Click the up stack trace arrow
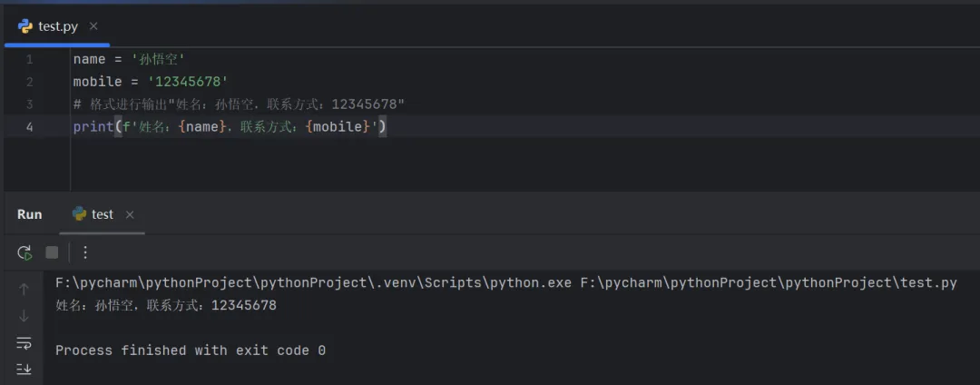This screenshot has width=980, height=385. click(24, 290)
